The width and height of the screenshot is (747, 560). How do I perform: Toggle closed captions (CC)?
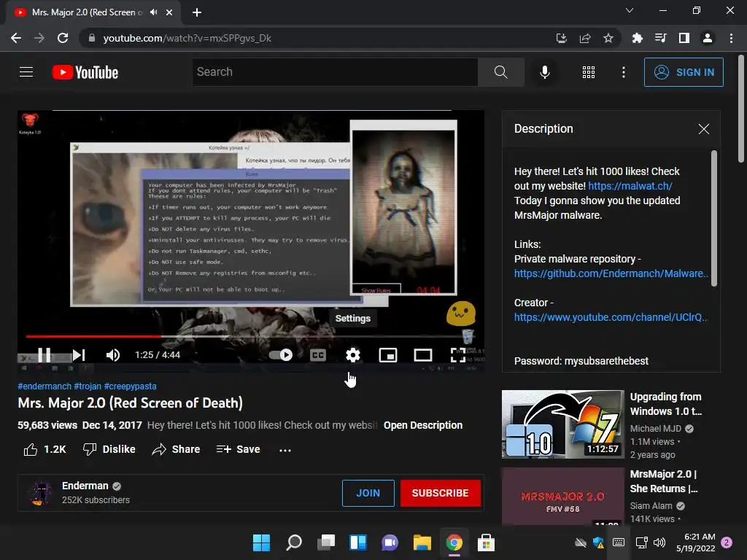(x=318, y=355)
